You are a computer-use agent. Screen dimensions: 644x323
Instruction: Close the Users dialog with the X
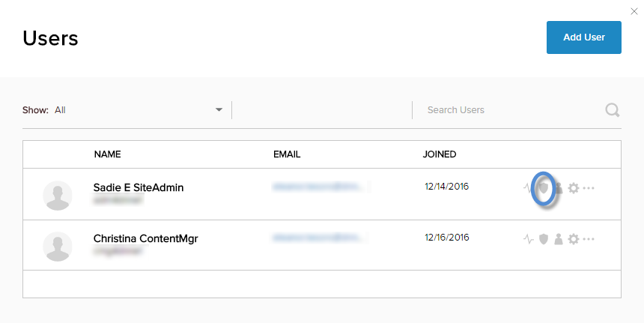pos(636,10)
